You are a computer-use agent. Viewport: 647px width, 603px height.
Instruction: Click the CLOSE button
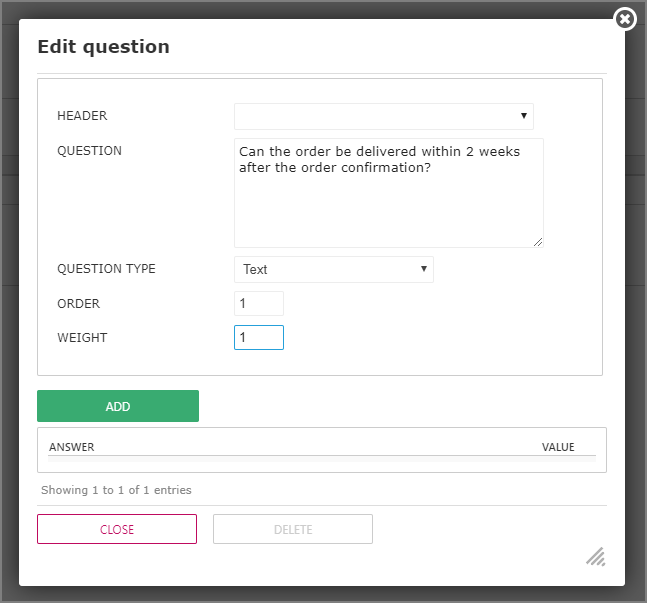pos(117,529)
